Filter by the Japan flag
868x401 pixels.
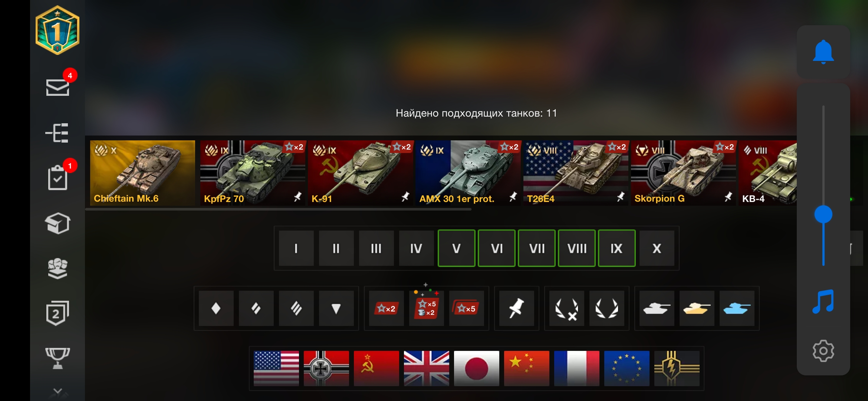coord(476,368)
